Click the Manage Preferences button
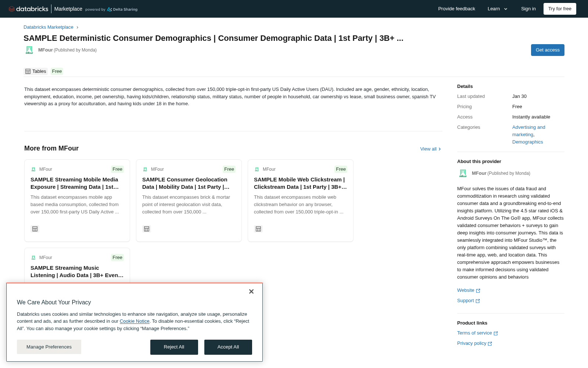 (49, 347)
